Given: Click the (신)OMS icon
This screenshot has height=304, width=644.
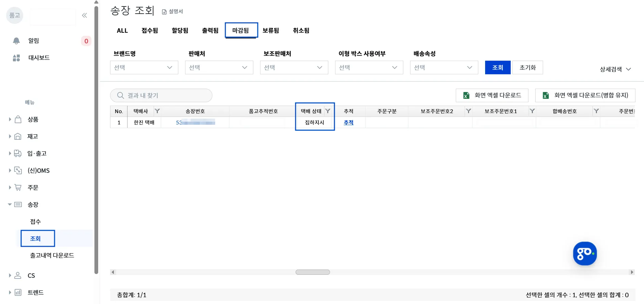Looking at the screenshot, I should click(x=18, y=170).
